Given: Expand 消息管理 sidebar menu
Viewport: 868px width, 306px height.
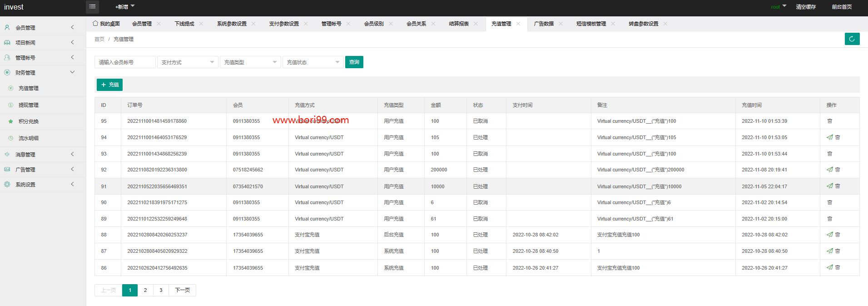Looking at the screenshot, I should coord(43,155).
